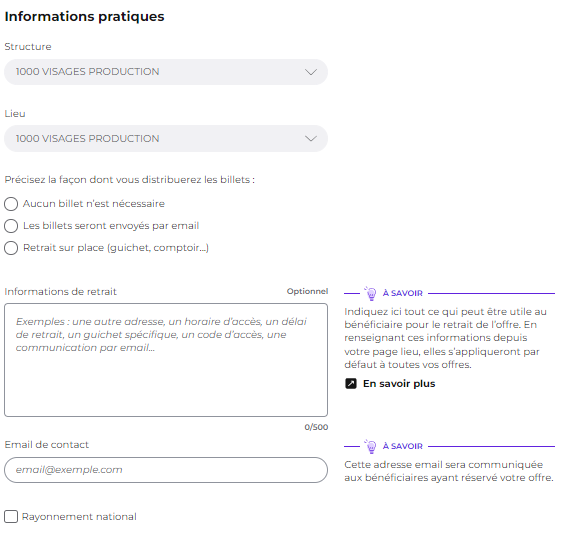
Task: Focus the Informations de retrait text area
Action: 166,360
